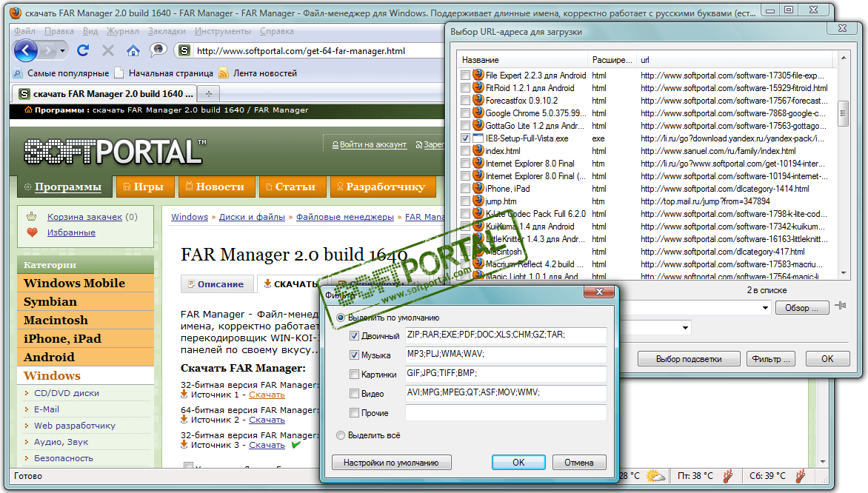Open the second dropdown below folder path

pyautogui.click(x=685, y=328)
